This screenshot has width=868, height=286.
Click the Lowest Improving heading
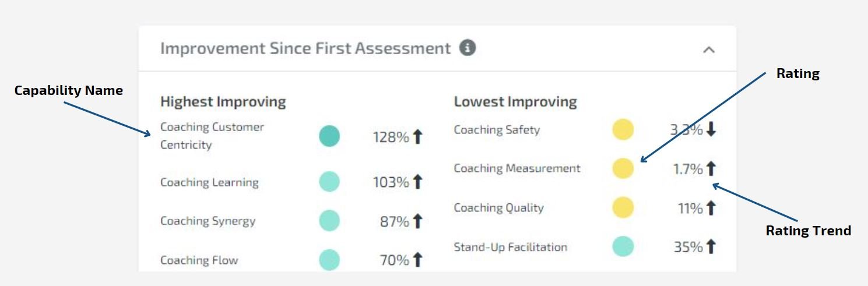pos(515,102)
